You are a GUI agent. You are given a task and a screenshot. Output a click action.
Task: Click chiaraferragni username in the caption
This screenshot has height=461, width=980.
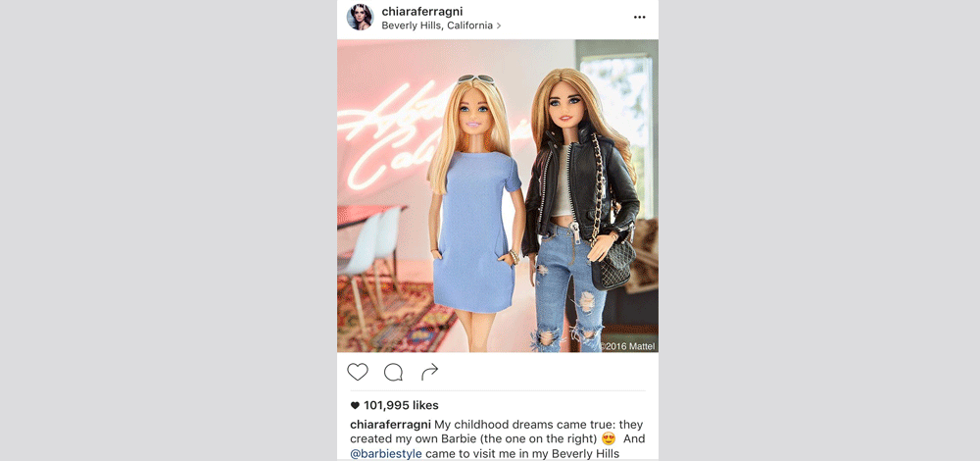[x=391, y=424]
